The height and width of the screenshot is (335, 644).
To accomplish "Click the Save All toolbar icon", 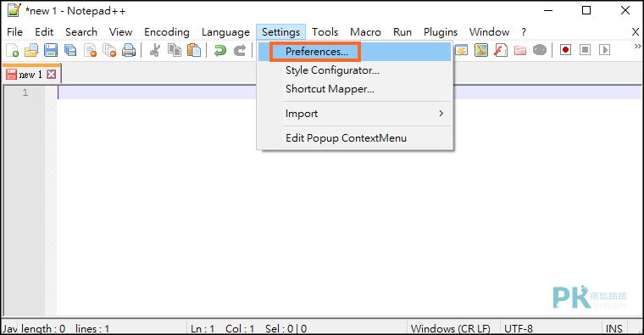I will tap(70, 50).
